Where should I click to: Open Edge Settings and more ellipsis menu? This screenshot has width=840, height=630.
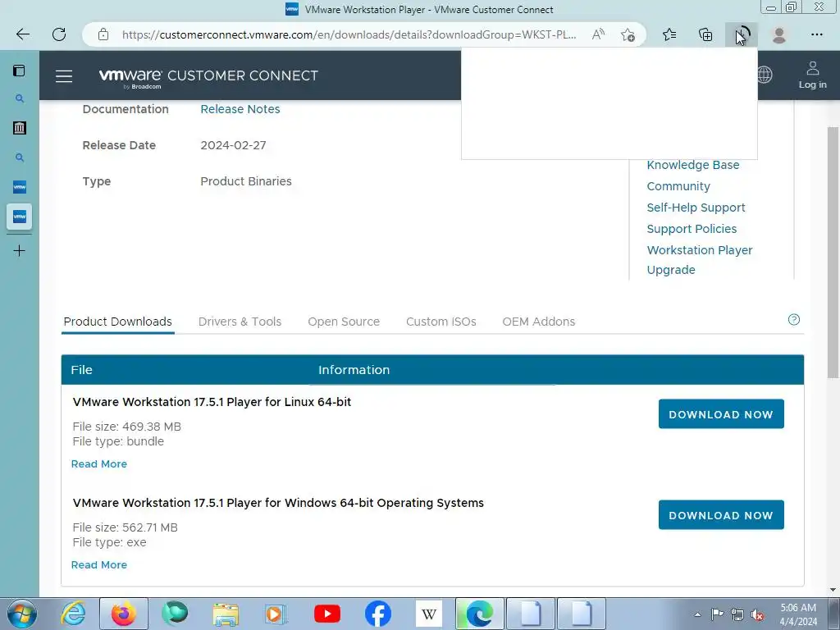(816, 34)
